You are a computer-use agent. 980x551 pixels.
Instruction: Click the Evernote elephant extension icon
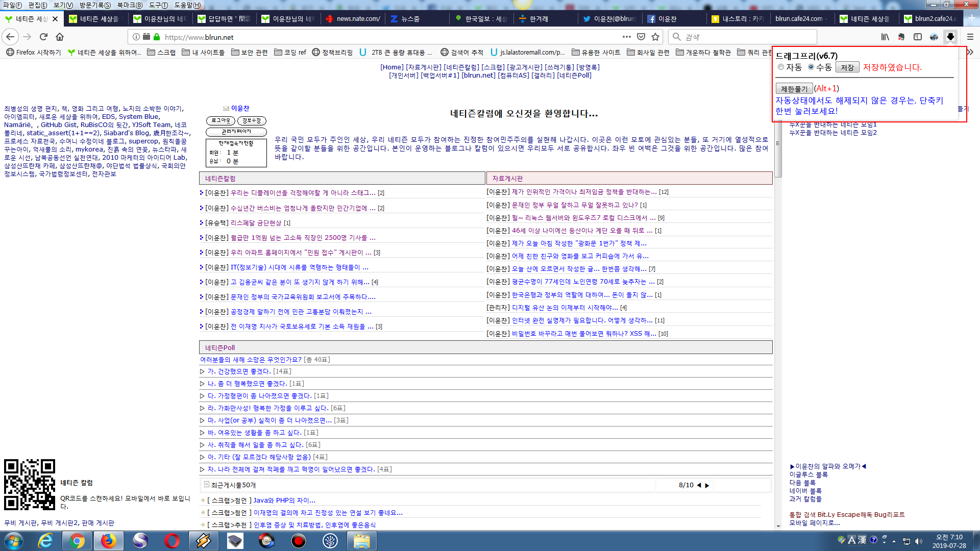[x=901, y=37]
